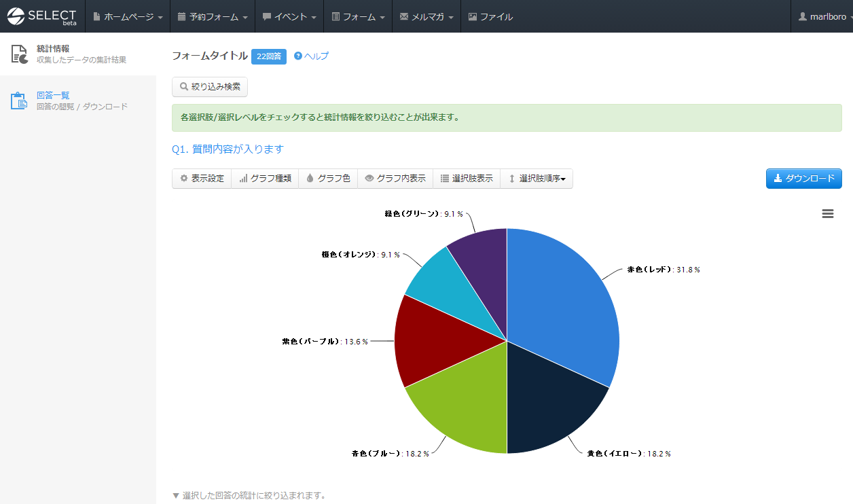
Task: Click the 絞り込み検索 filter search button
Action: tap(209, 87)
